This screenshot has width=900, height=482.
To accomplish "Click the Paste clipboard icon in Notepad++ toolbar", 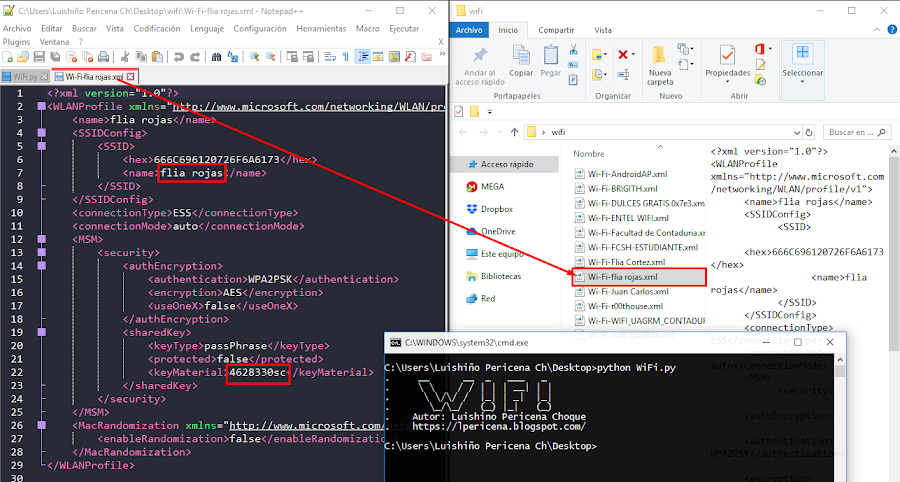I will point(157,56).
